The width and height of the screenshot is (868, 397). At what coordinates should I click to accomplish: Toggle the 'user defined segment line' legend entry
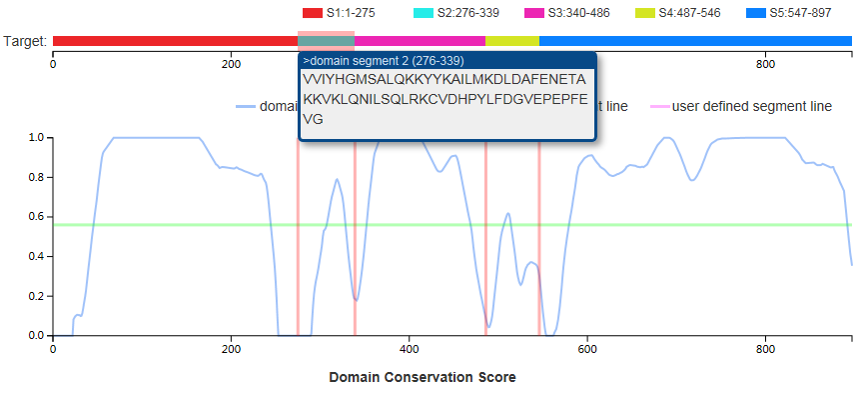(742, 106)
